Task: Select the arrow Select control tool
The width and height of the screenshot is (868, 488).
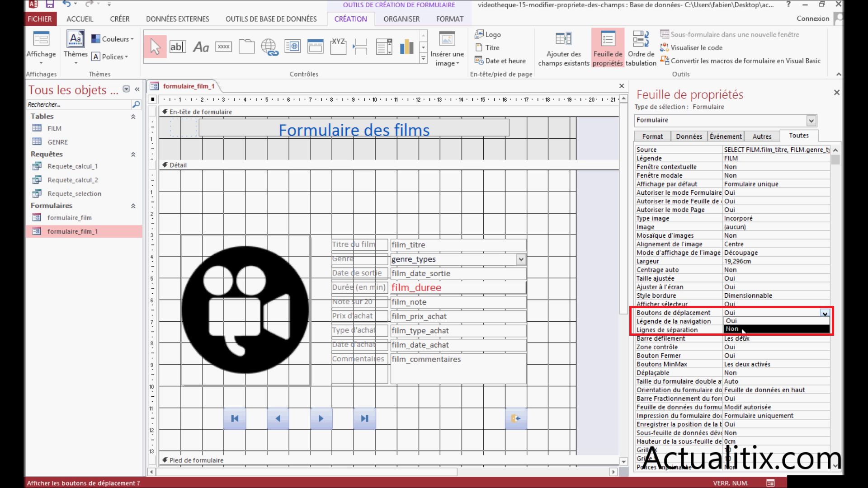Action: (155, 47)
